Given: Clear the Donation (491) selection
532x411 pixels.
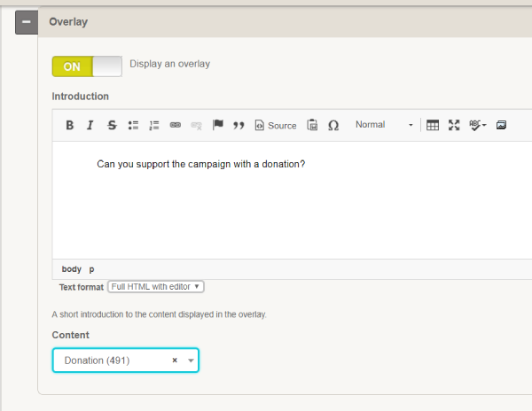Looking at the screenshot, I should pos(175,361).
